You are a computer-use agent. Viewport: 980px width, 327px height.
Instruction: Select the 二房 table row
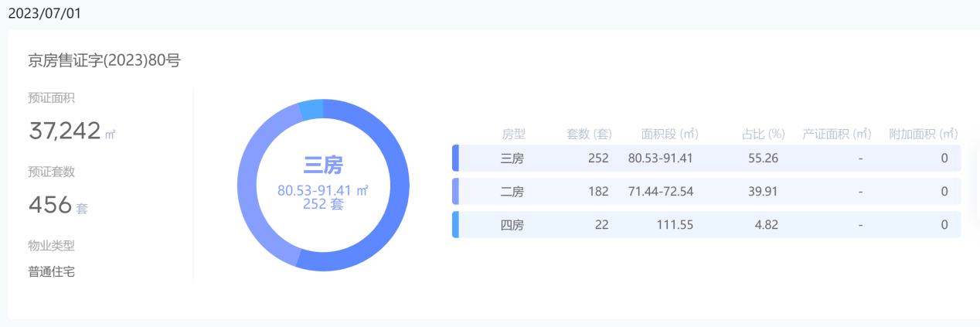tap(706, 191)
